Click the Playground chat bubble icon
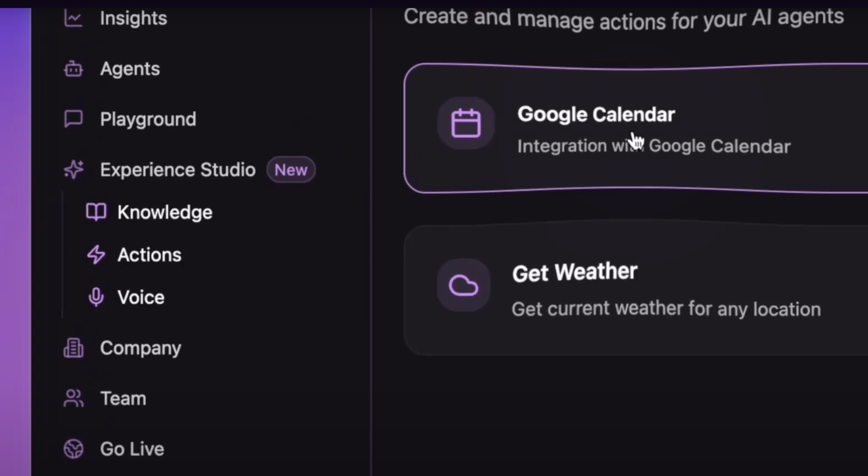Image resolution: width=868 pixels, height=476 pixels. pos(73,119)
